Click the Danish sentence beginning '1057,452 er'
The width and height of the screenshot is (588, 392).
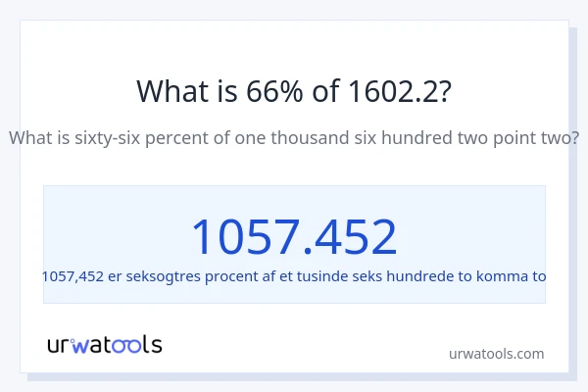pos(294,276)
